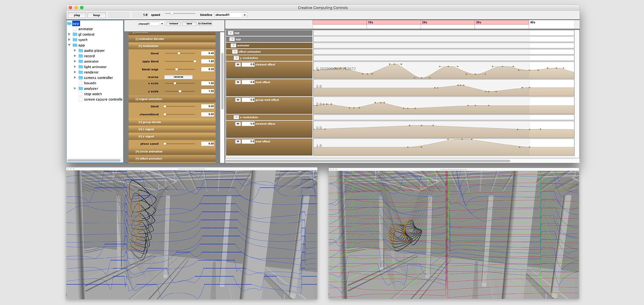The height and width of the screenshot is (305, 644).
Task: Click the channelblend slider
Action: tap(179, 114)
